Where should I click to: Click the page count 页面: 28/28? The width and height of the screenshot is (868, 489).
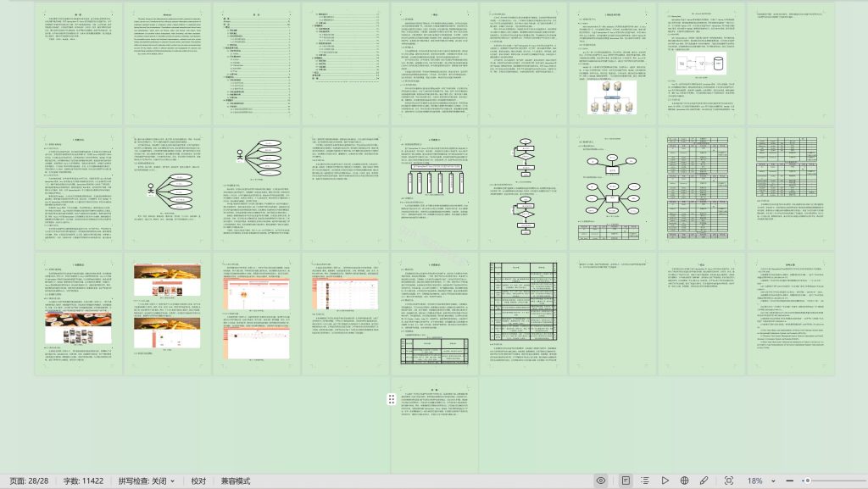(x=29, y=481)
